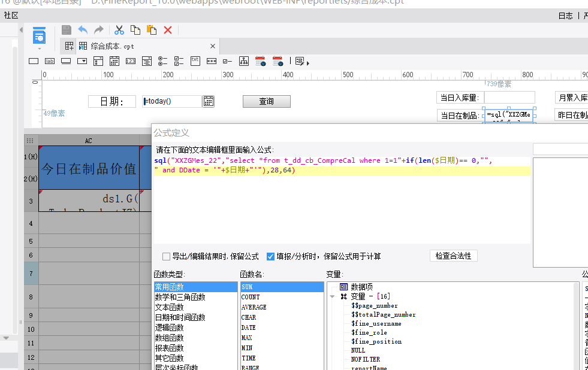Select 数组函数 category
The image size is (588, 370).
point(196,338)
